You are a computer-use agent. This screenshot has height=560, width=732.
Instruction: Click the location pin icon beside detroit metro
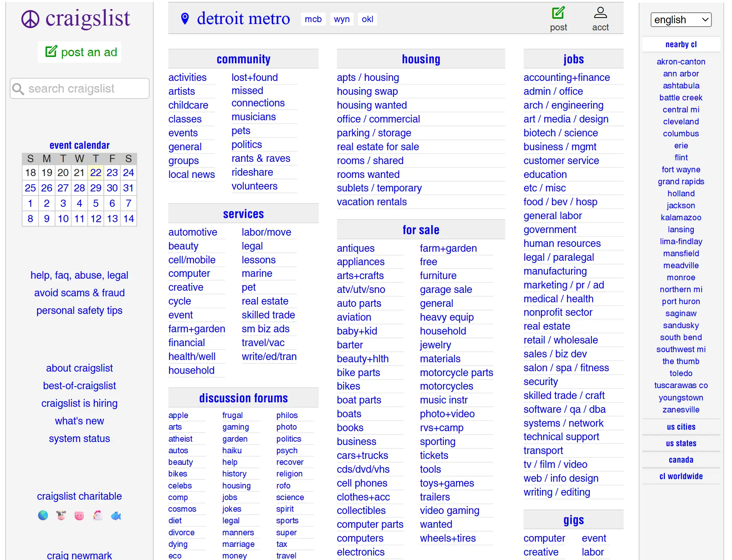click(185, 18)
